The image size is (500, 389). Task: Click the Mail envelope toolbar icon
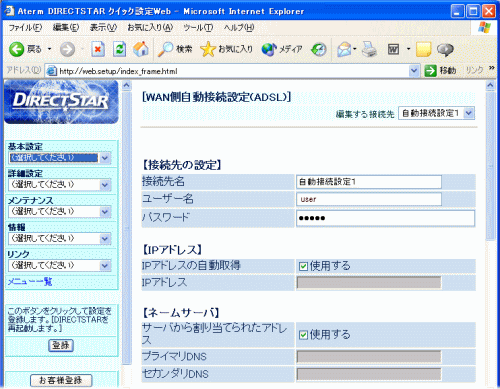tap(344, 50)
